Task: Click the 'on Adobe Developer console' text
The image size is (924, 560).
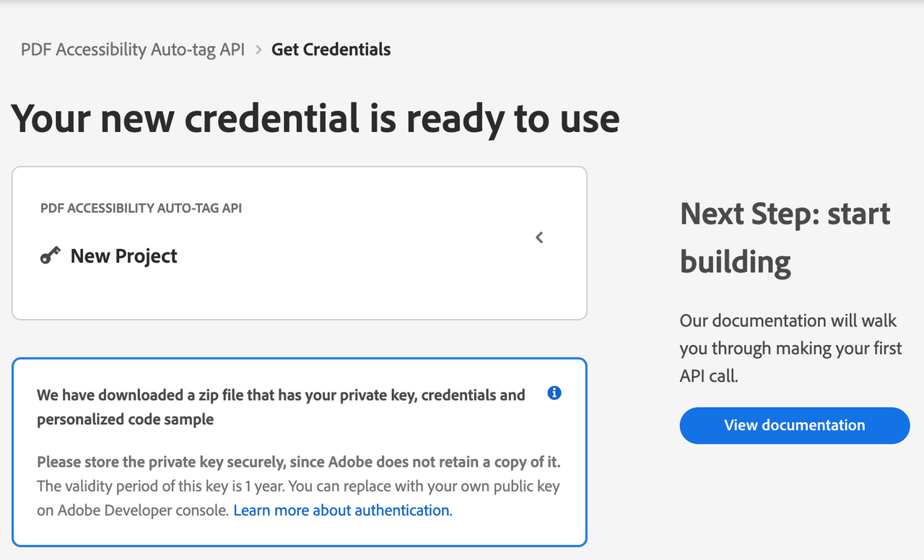Action: click(133, 510)
